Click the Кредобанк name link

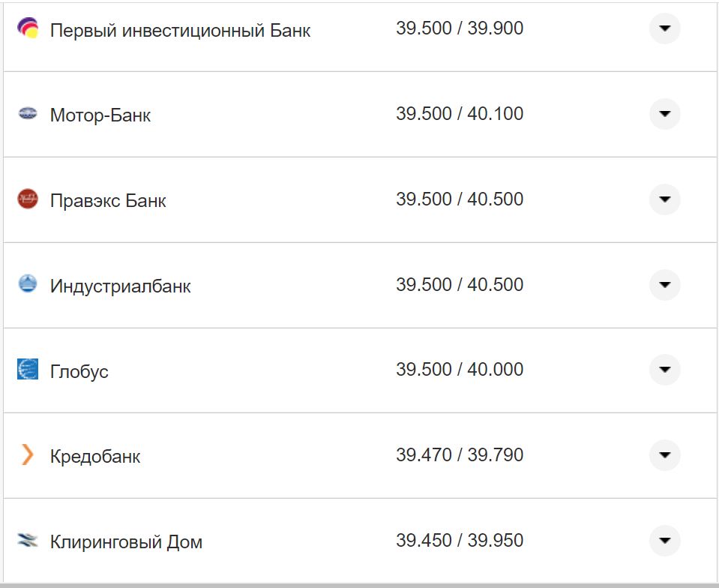[x=94, y=455]
